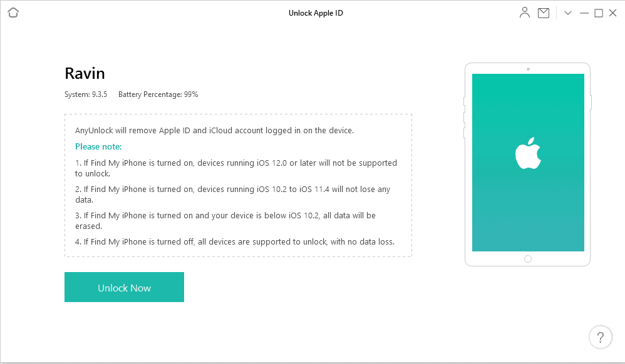Go back to the home screen icon
Image resolution: width=625 pixels, height=364 pixels.
pos(13,13)
